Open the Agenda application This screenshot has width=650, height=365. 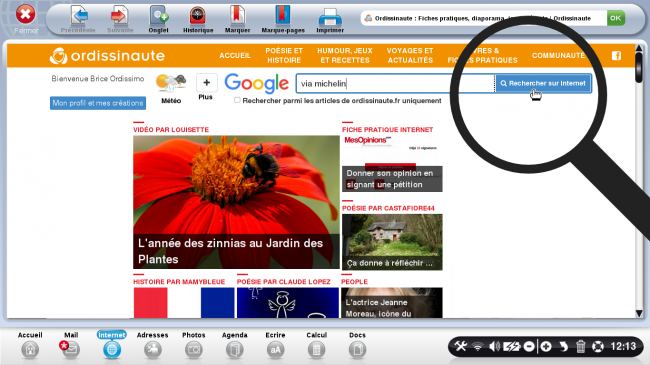234,345
